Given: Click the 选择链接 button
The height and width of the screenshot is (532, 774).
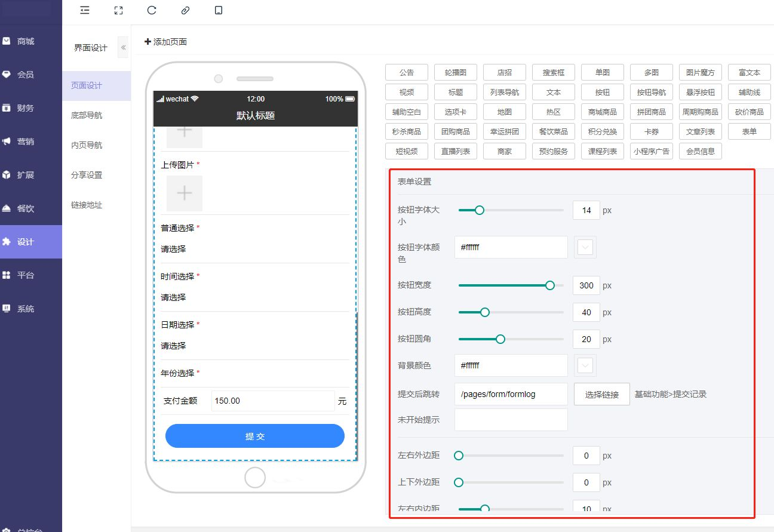Looking at the screenshot, I should pos(601,394).
